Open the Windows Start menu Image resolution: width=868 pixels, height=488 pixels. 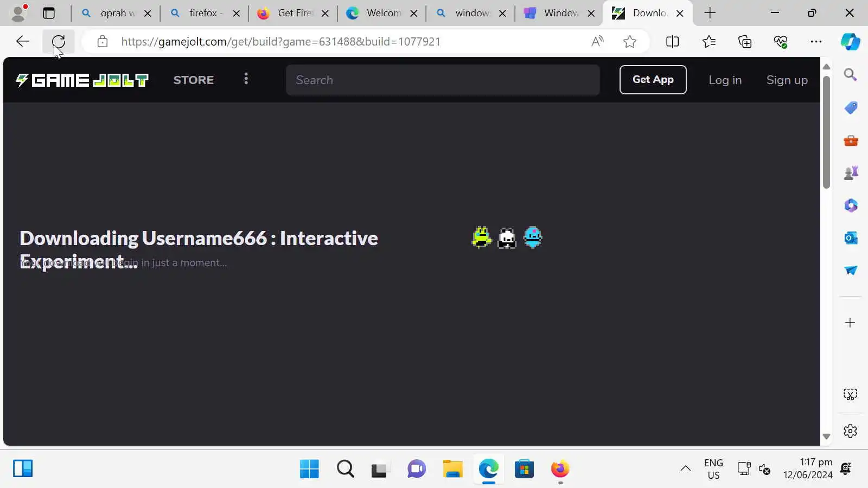[x=309, y=469]
